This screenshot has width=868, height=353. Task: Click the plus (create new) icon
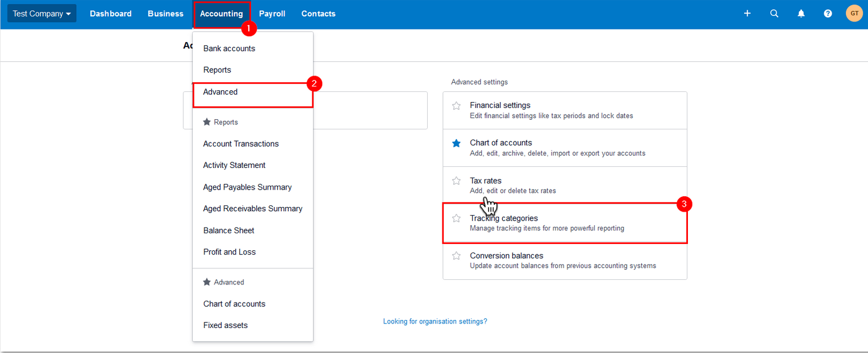point(747,14)
